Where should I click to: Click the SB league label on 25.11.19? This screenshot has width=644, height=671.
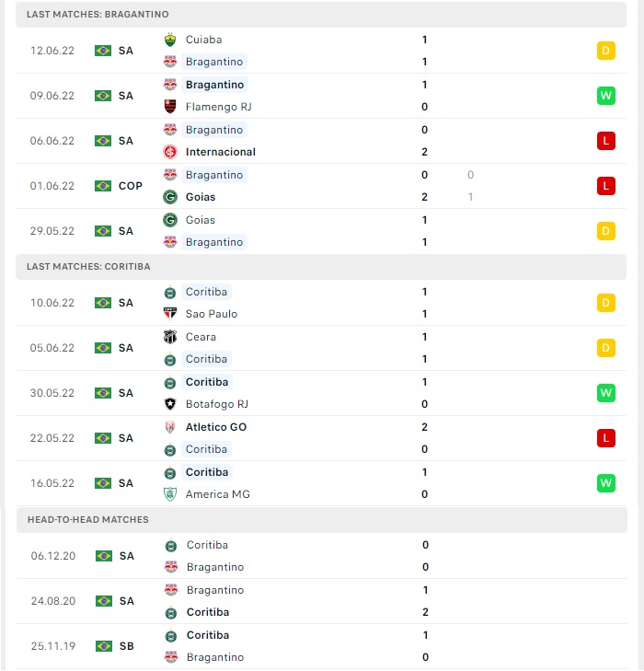click(x=127, y=646)
